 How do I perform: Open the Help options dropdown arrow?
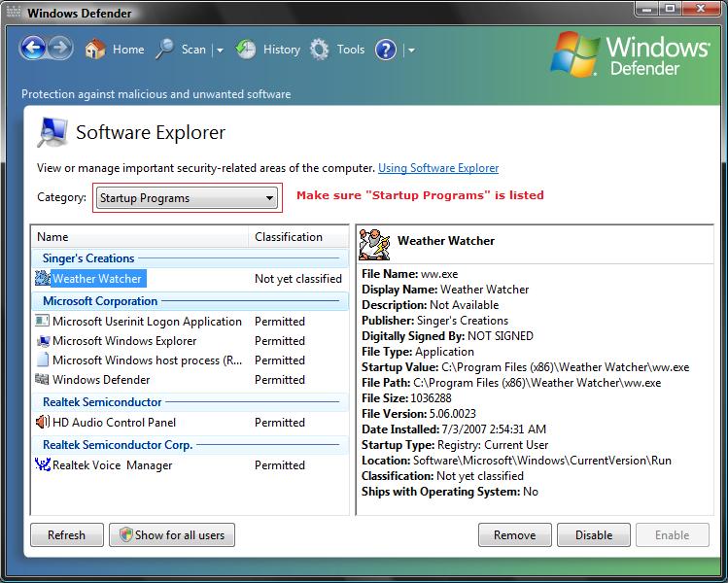tap(411, 51)
